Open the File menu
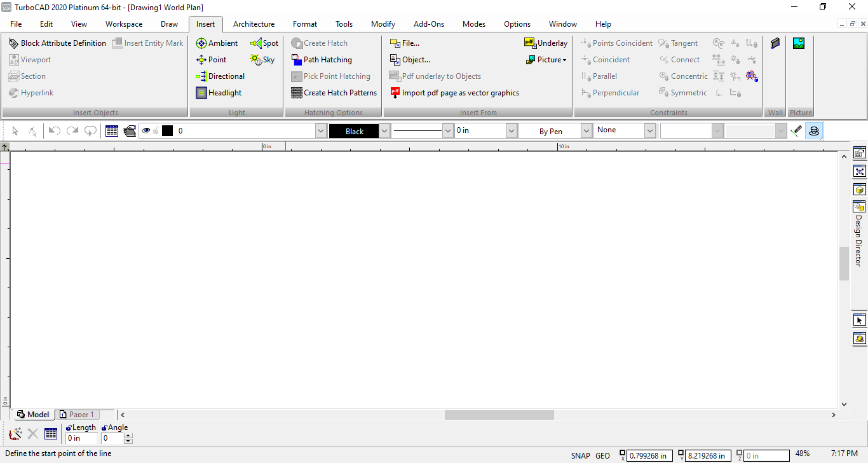This screenshot has width=868, height=463. pos(16,24)
